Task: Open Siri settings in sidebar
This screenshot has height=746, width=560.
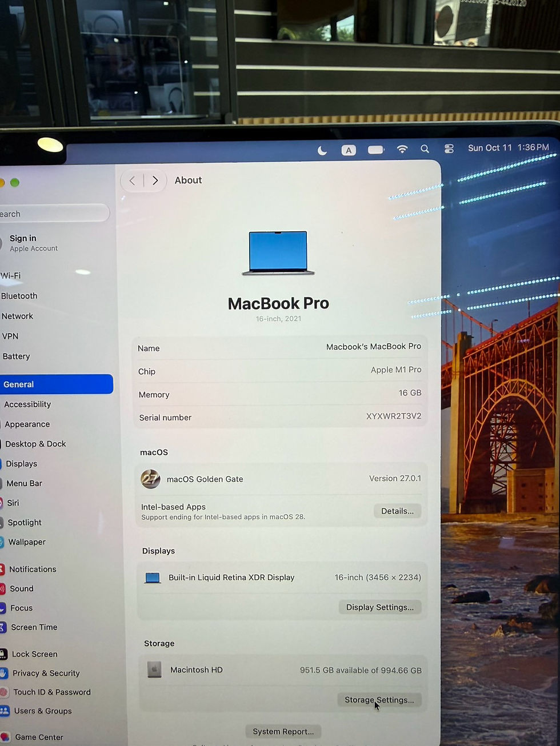Action: (13, 503)
